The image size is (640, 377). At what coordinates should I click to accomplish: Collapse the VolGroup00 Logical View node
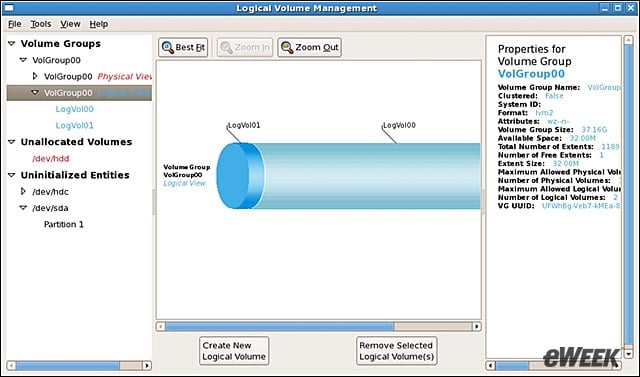pyautogui.click(x=35, y=93)
